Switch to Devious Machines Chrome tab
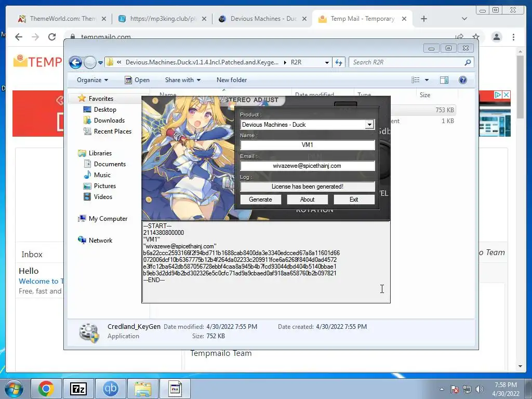 [x=263, y=19]
